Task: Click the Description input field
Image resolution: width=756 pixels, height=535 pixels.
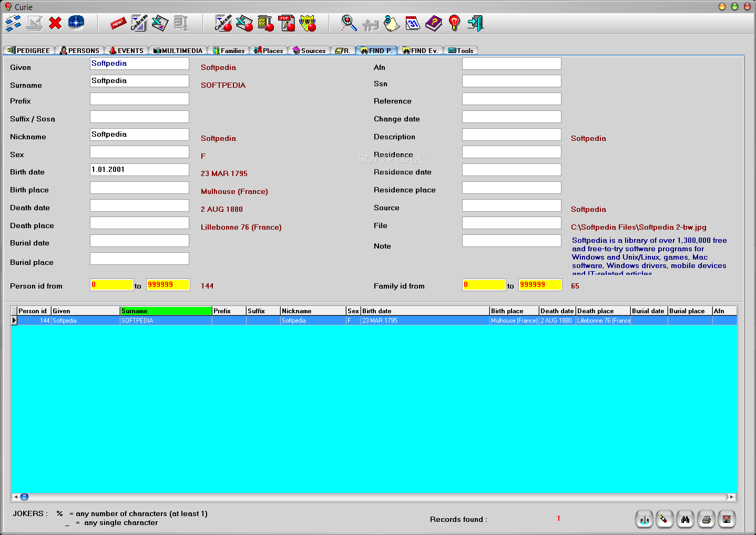Action: (512, 135)
